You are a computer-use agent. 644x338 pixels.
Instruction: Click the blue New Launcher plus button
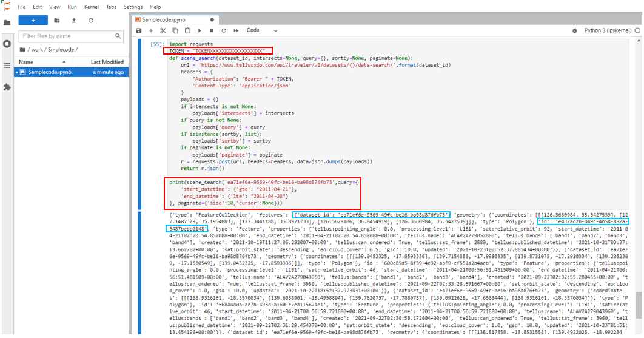33,20
